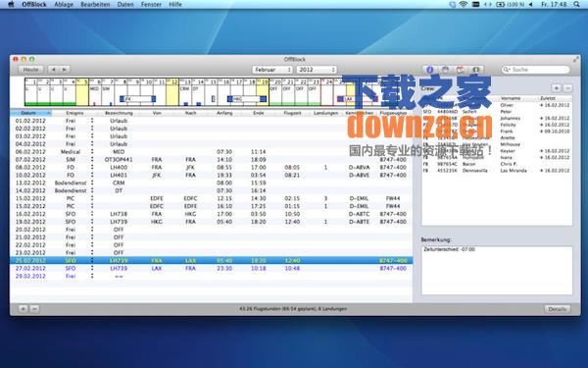Click the Details button
Screen dimensions: 588x368
click(558, 309)
